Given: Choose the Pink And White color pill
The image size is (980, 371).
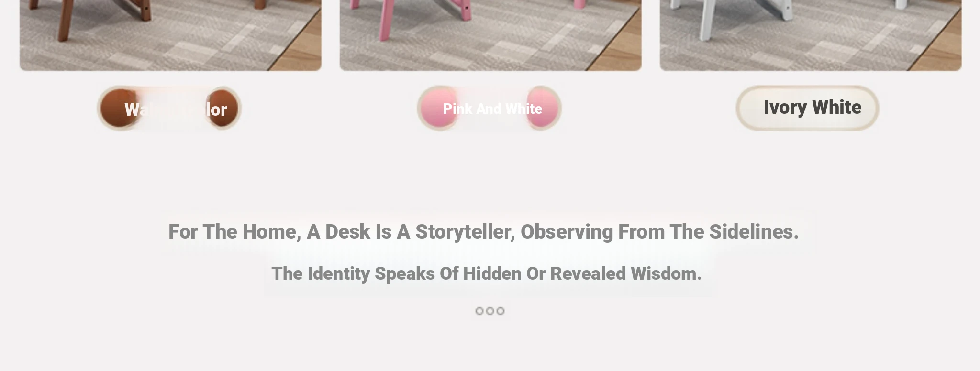Looking at the screenshot, I should click(489, 109).
